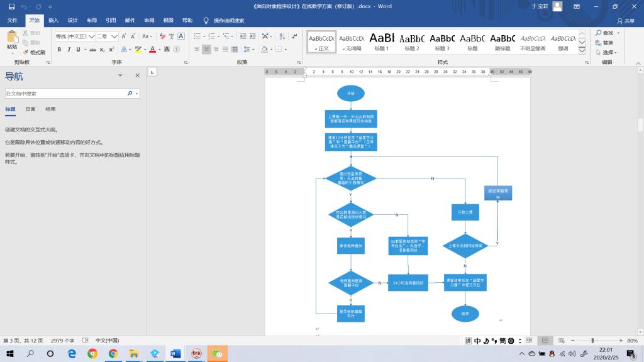Click the Format Painter (格式刷) icon

pos(35,52)
